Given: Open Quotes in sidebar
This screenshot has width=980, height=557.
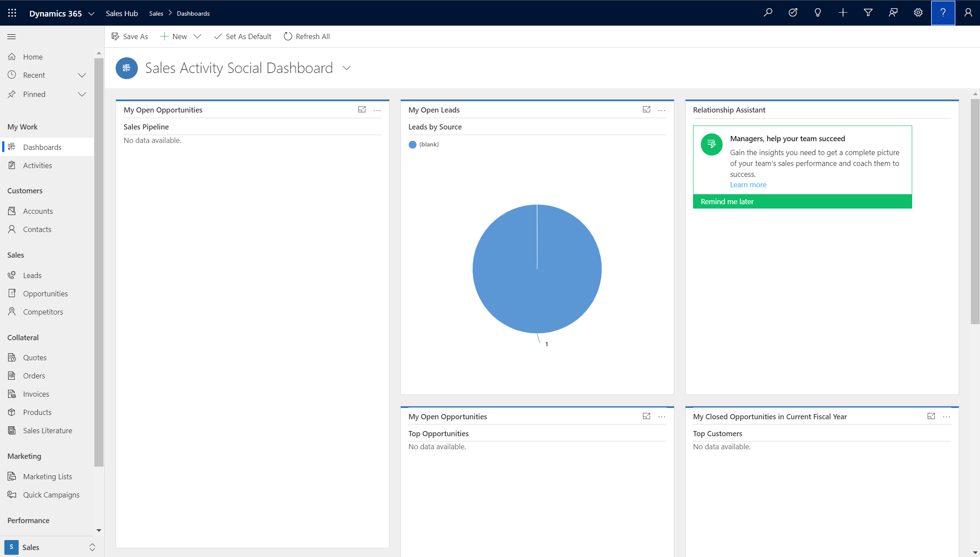Looking at the screenshot, I should [47, 358].
